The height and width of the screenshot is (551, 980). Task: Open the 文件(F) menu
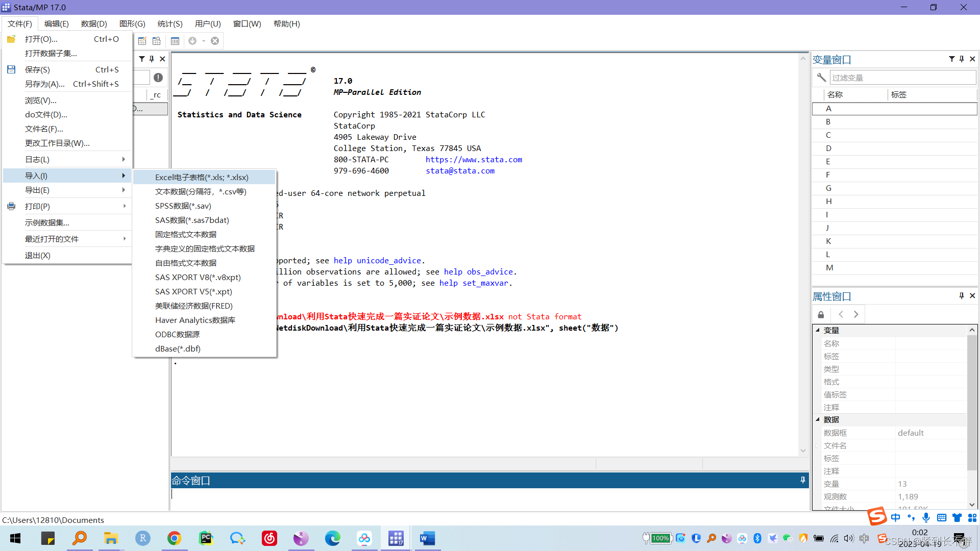coord(20,23)
